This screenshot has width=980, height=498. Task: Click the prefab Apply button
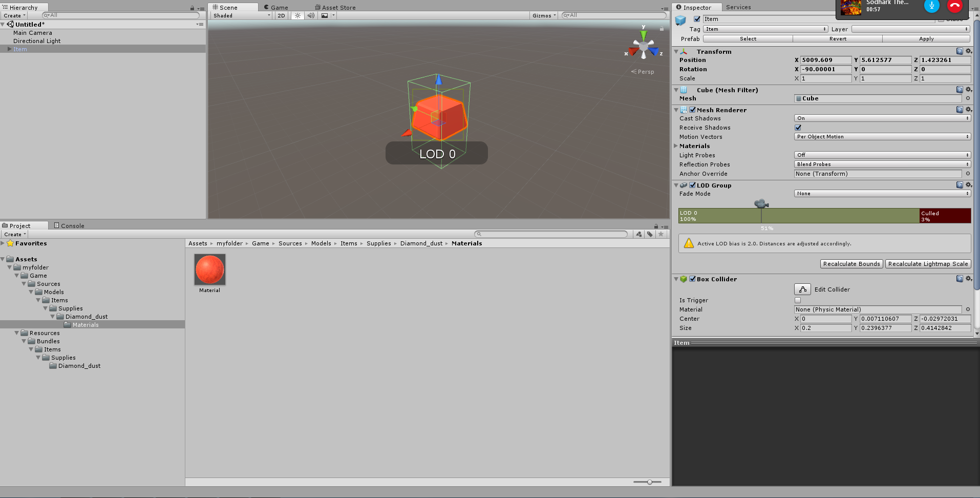click(x=926, y=39)
